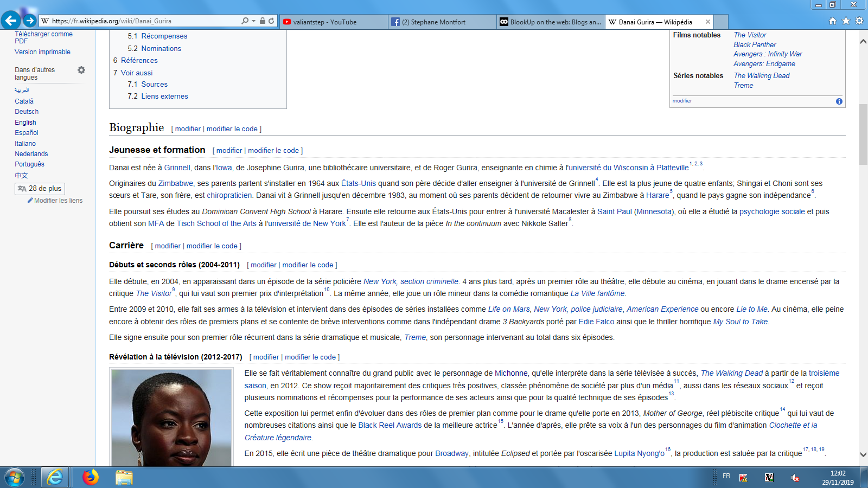Go forward with the browser forward arrow

pos(30,21)
